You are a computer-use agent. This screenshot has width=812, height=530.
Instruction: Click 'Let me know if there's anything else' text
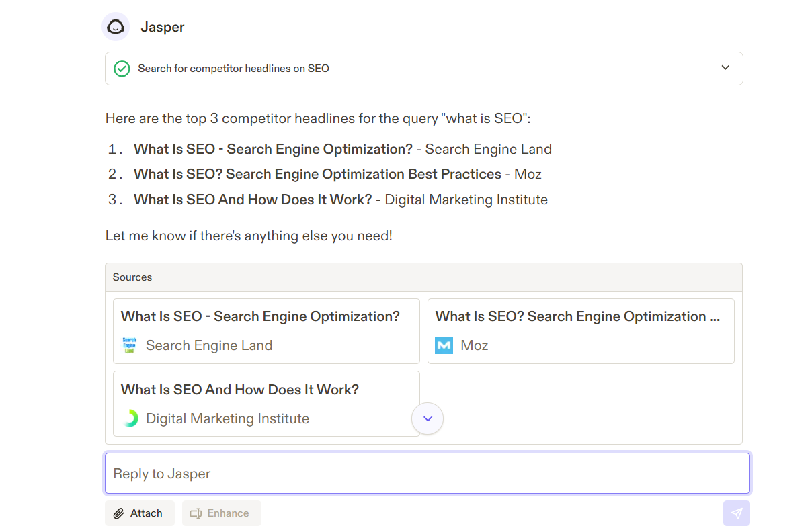click(249, 236)
